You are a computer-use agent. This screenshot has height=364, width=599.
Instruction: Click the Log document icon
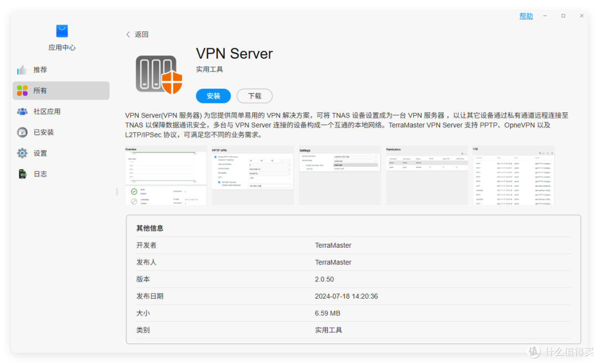(x=22, y=174)
